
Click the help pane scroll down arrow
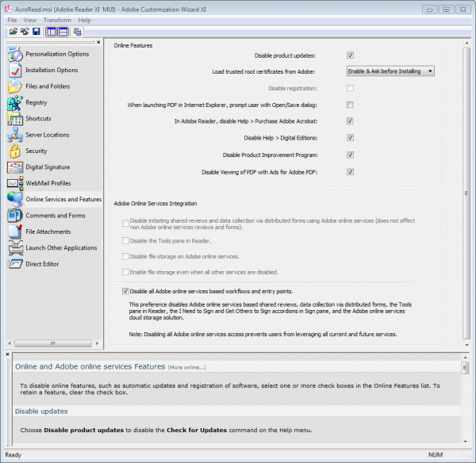pyautogui.click(x=465, y=442)
